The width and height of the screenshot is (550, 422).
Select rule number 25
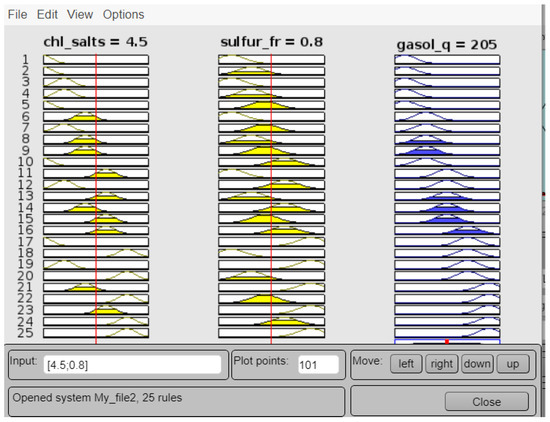pos(25,333)
